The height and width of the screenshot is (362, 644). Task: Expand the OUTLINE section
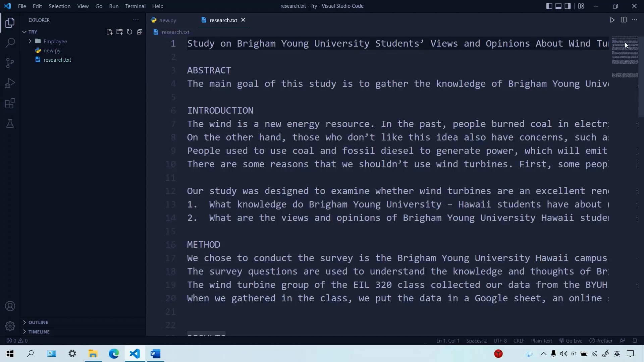(x=38, y=322)
